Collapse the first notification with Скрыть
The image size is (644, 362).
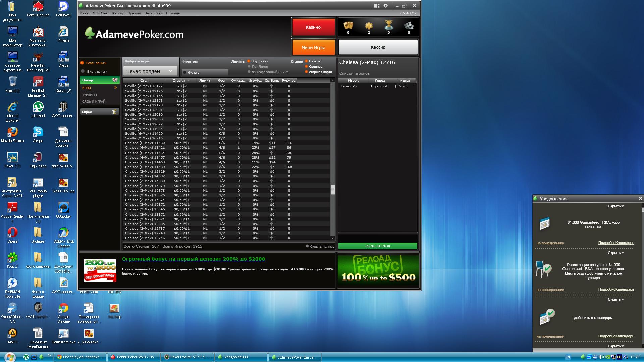click(x=616, y=206)
